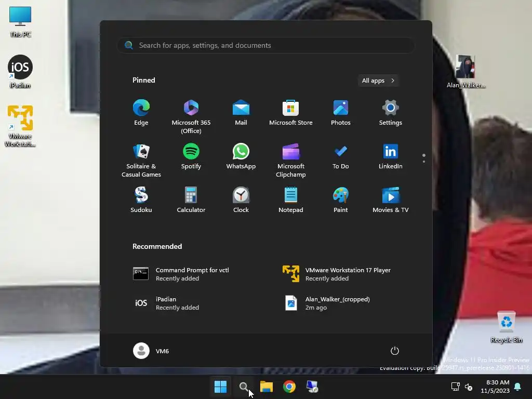
Task: Launch Microsoft 365 (Office) app
Action: point(191,116)
